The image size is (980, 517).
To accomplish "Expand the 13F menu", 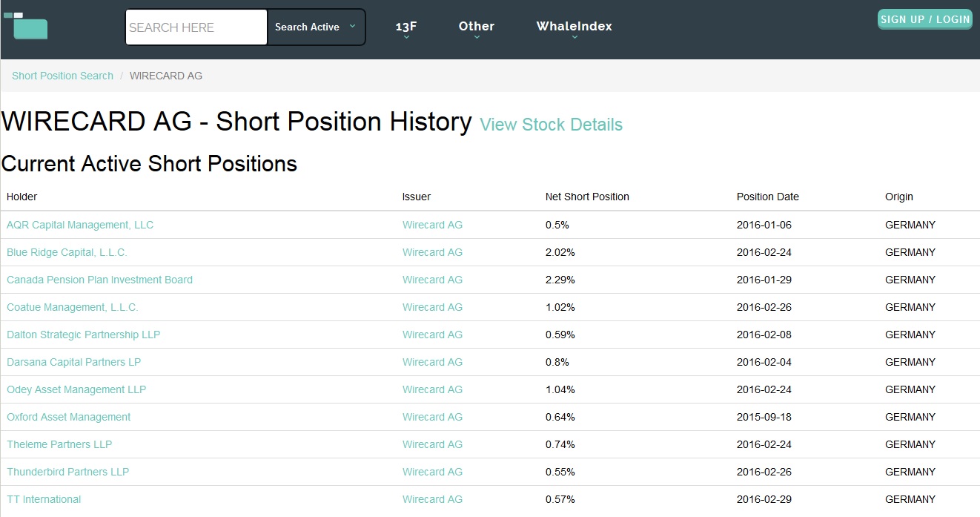I will (x=406, y=27).
